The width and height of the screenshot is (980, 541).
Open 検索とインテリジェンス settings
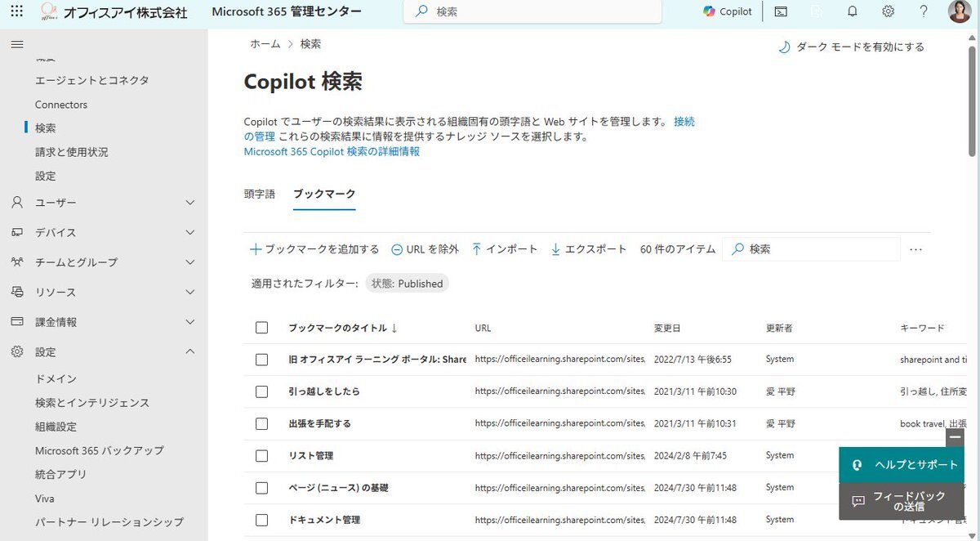[92, 403]
